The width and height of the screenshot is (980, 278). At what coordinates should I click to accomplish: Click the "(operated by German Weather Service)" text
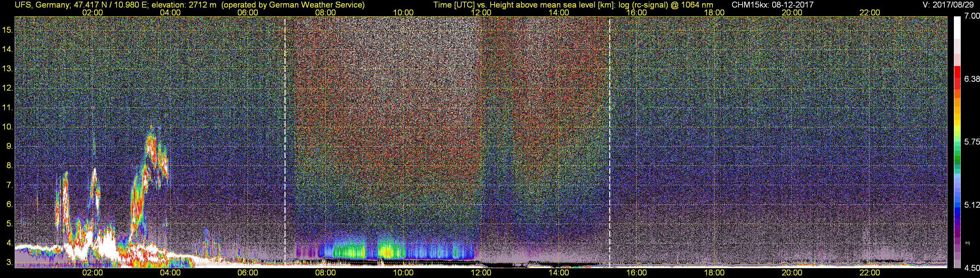tap(293, 5)
